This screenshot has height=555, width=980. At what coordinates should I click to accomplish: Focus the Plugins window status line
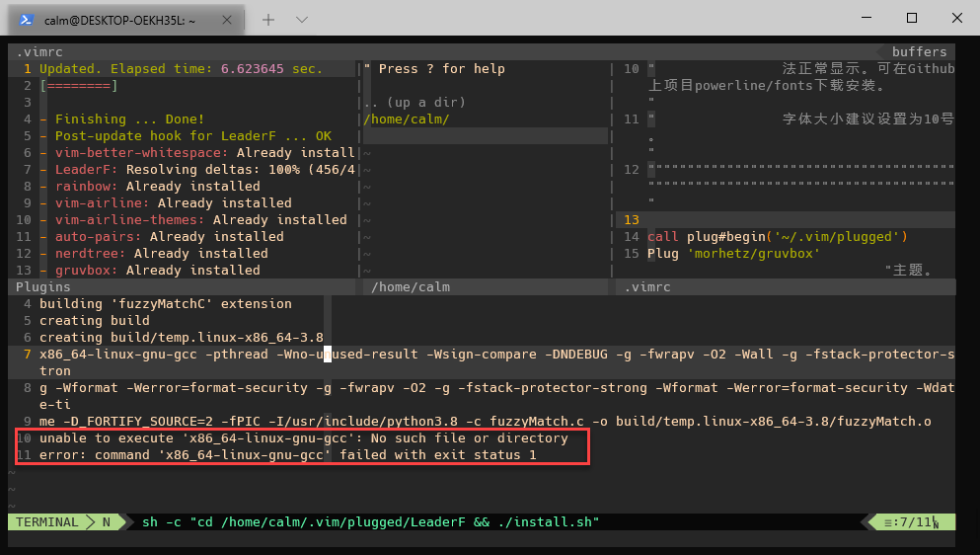click(x=43, y=286)
